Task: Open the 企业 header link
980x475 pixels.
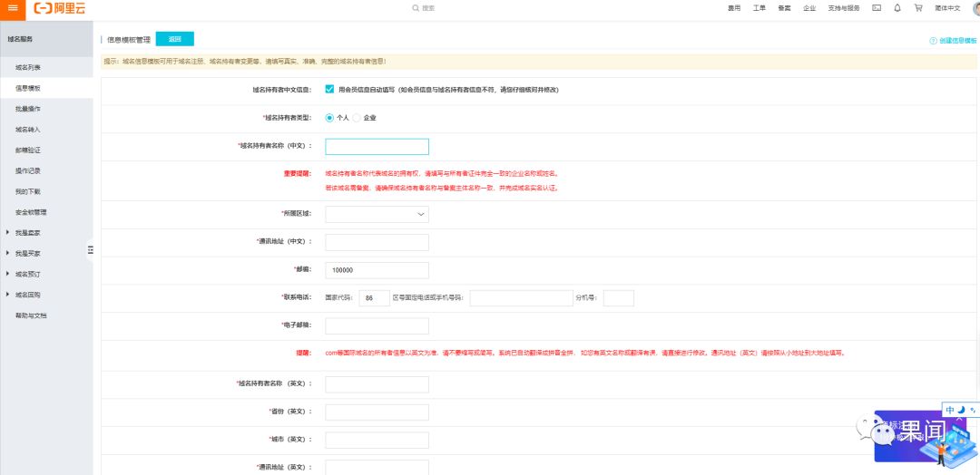Action: [x=809, y=8]
